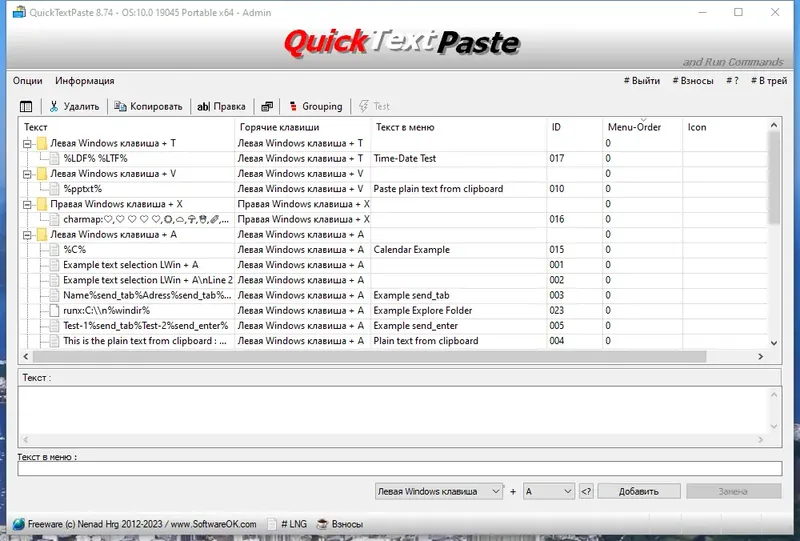Click the scissors Удалить icon
The image size is (800, 541).
[54, 106]
